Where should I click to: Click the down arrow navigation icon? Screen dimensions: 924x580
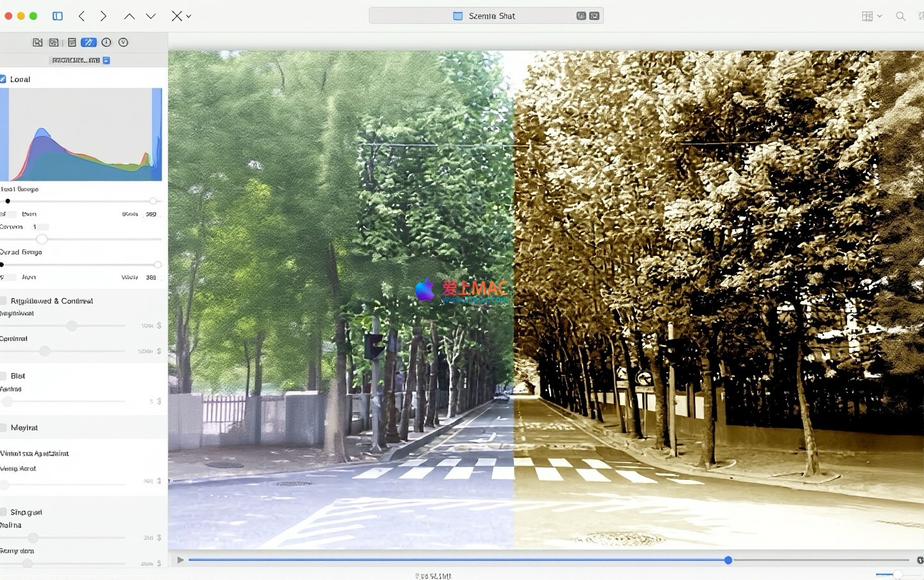coord(151,16)
